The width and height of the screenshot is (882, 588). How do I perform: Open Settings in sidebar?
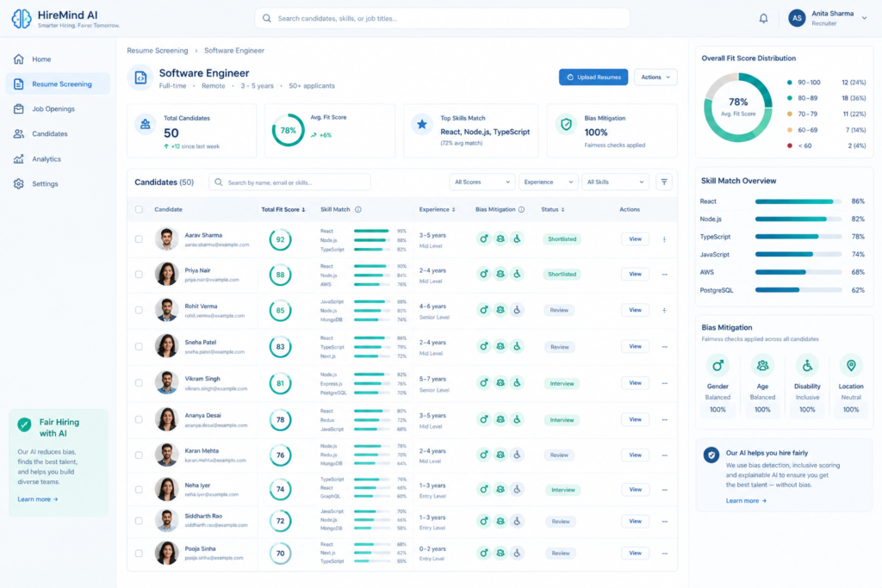(58, 184)
